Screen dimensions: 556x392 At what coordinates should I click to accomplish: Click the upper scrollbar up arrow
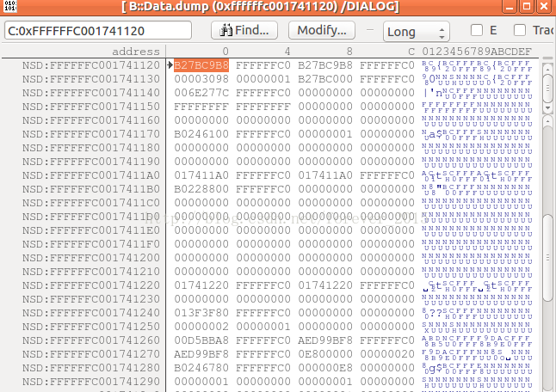coord(548,69)
